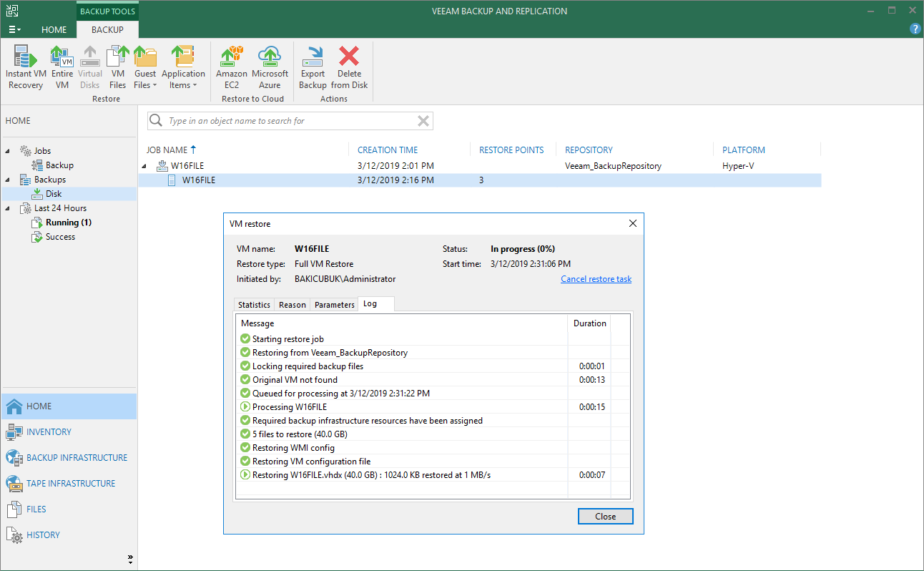Image resolution: width=924 pixels, height=571 pixels.
Task: Clear the search field with X
Action: coord(423,121)
